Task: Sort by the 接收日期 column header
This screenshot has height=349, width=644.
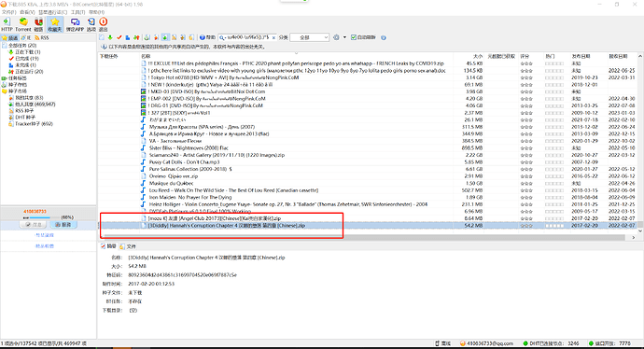Action: pyautogui.click(x=622, y=56)
